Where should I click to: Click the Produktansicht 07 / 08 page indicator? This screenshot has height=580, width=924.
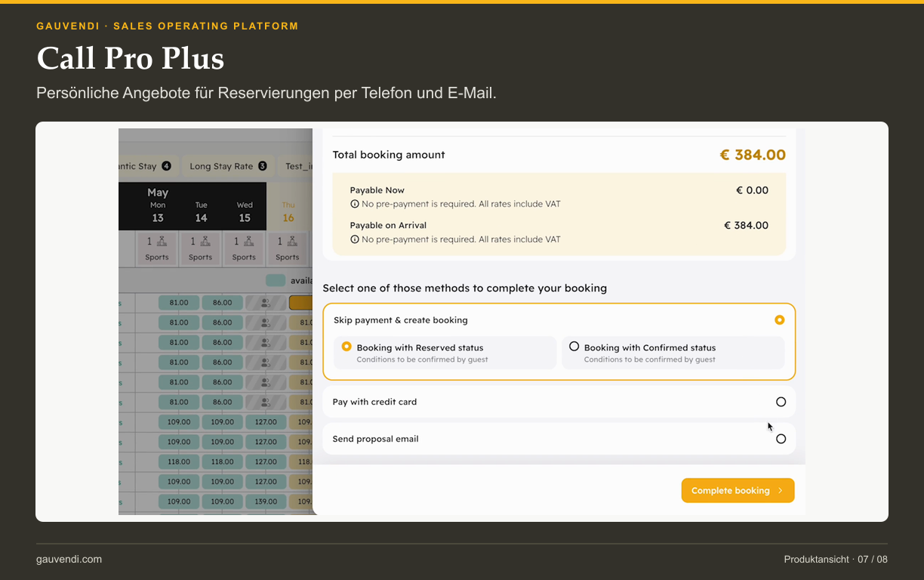(836, 559)
